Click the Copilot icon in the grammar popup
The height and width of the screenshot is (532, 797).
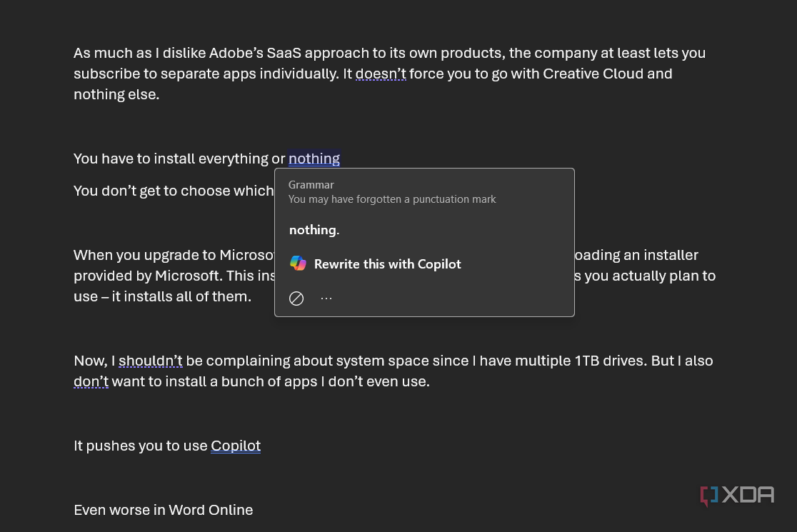coord(298,264)
